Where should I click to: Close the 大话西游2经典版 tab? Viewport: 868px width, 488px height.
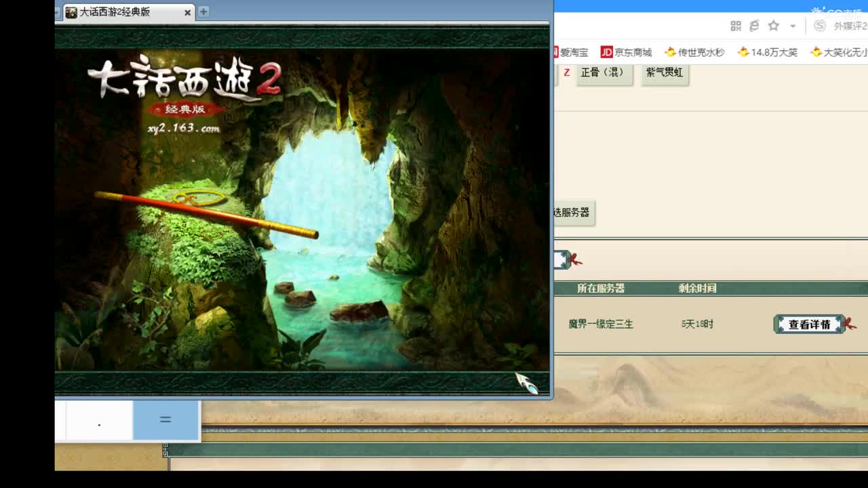(x=188, y=12)
